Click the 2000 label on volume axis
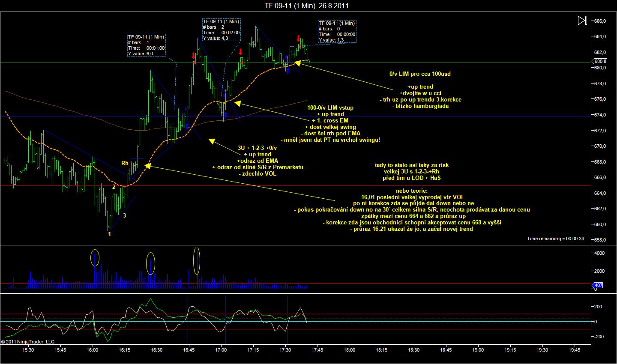The image size is (617, 364). click(x=599, y=271)
